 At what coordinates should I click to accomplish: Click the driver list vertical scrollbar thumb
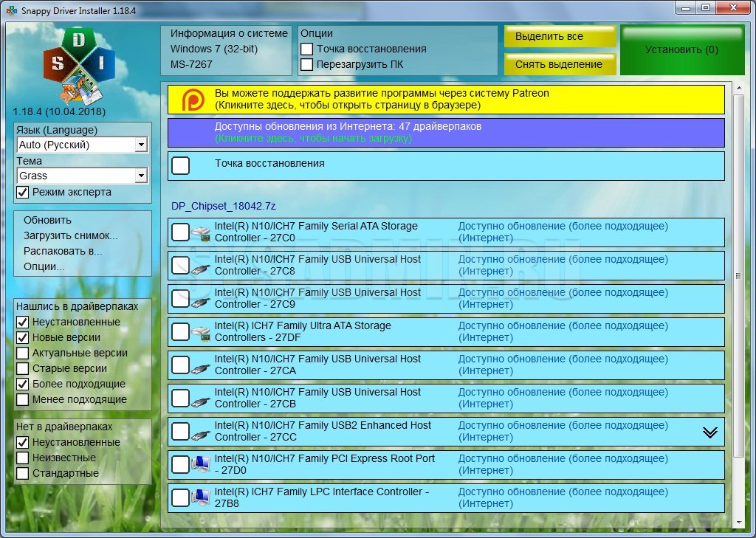[x=738, y=275]
